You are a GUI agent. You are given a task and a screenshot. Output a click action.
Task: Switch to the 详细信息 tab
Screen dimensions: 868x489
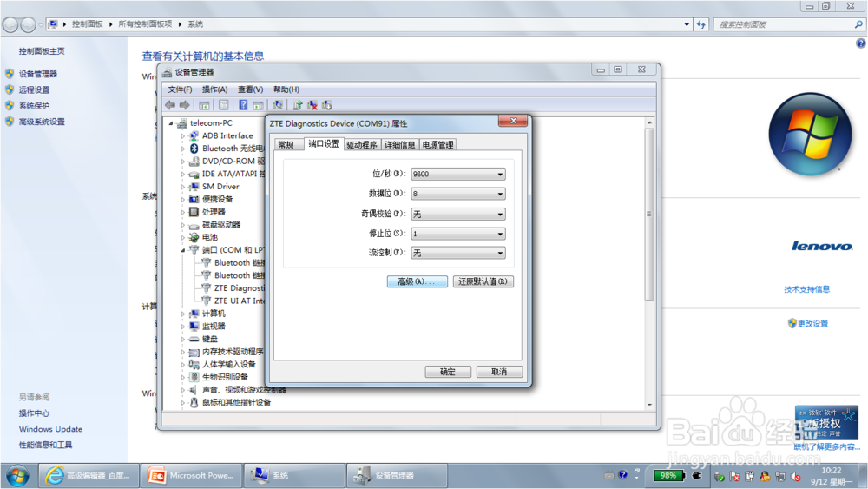coord(400,144)
